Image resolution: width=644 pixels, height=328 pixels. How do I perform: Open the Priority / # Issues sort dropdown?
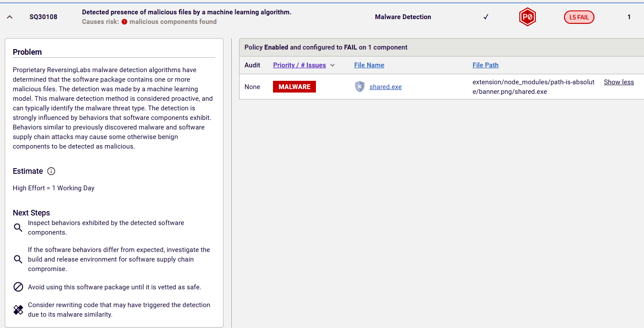pyautogui.click(x=332, y=65)
